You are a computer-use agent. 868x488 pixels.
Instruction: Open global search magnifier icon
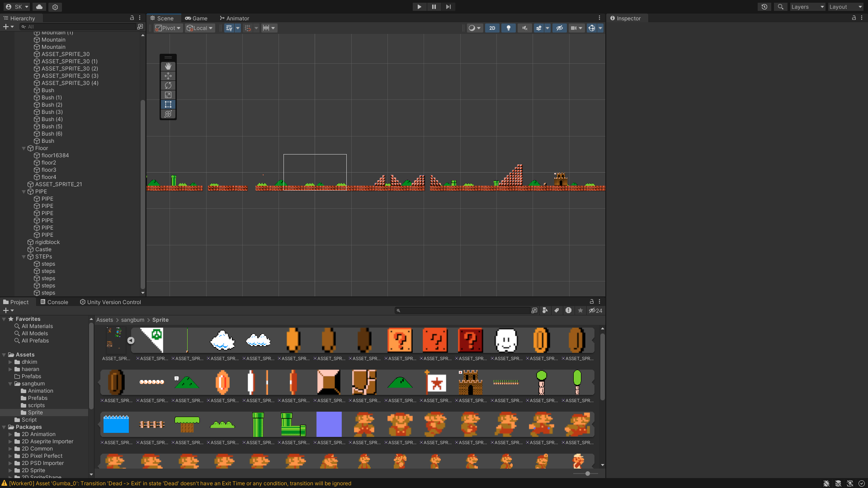pyautogui.click(x=780, y=7)
